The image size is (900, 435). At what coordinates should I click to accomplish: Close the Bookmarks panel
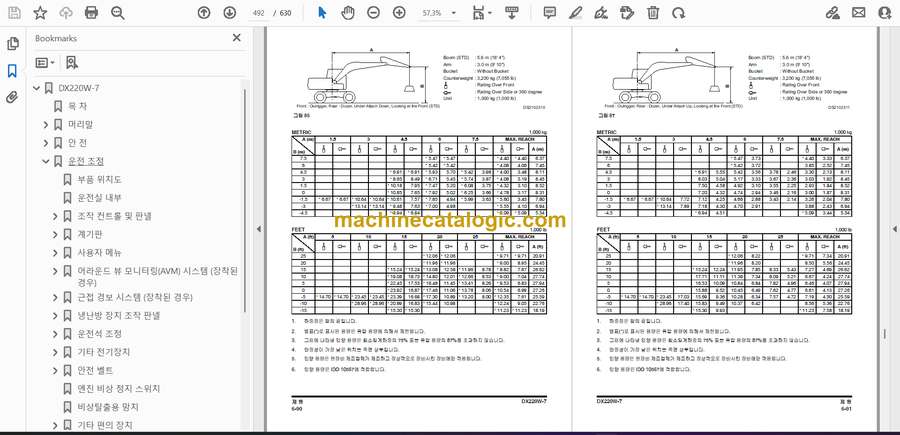[236, 38]
